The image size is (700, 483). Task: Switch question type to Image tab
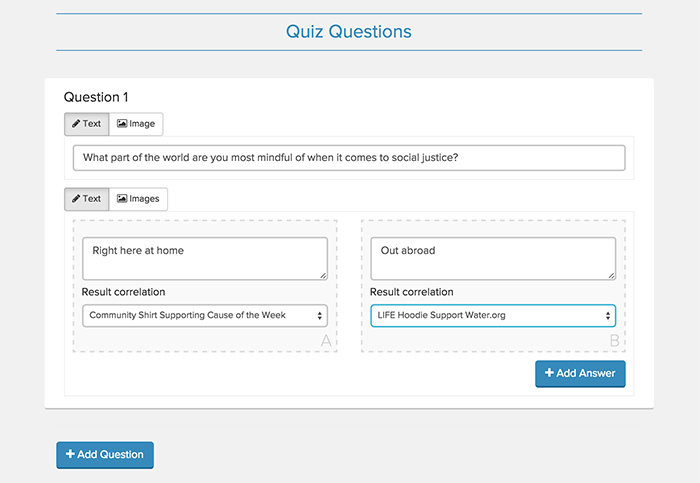tap(136, 124)
